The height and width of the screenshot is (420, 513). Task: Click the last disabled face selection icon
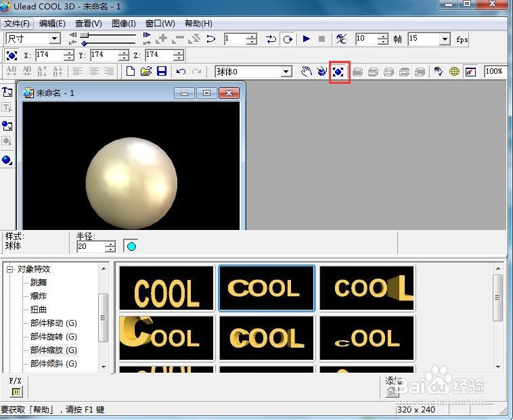click(420, 72)
